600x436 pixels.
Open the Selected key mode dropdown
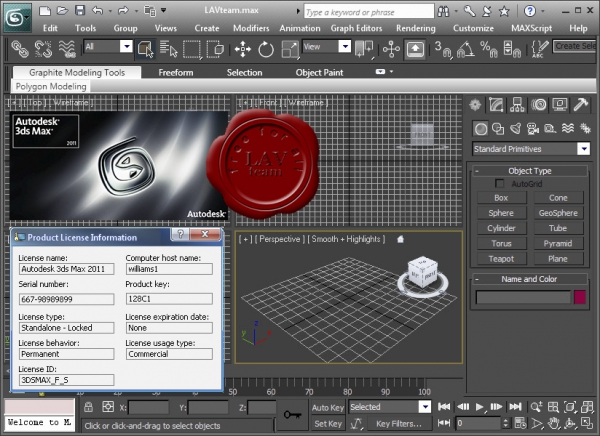pyautogui.click(x=390, y=407)
